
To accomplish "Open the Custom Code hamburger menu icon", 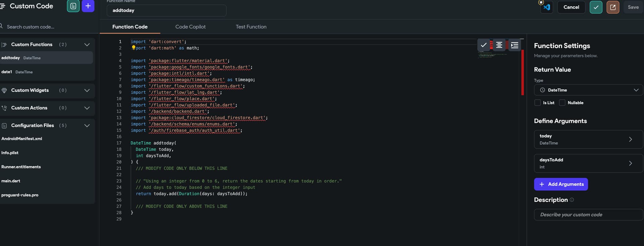I will pos(3,6).
